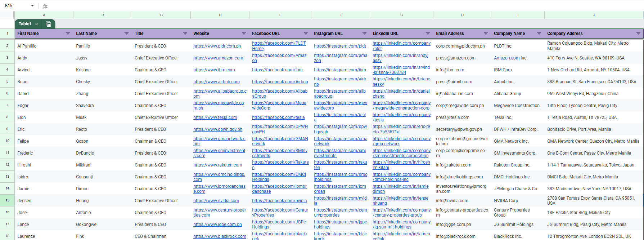Select the cell containing Huang
The image size is (644, 240).
[103, 200]
